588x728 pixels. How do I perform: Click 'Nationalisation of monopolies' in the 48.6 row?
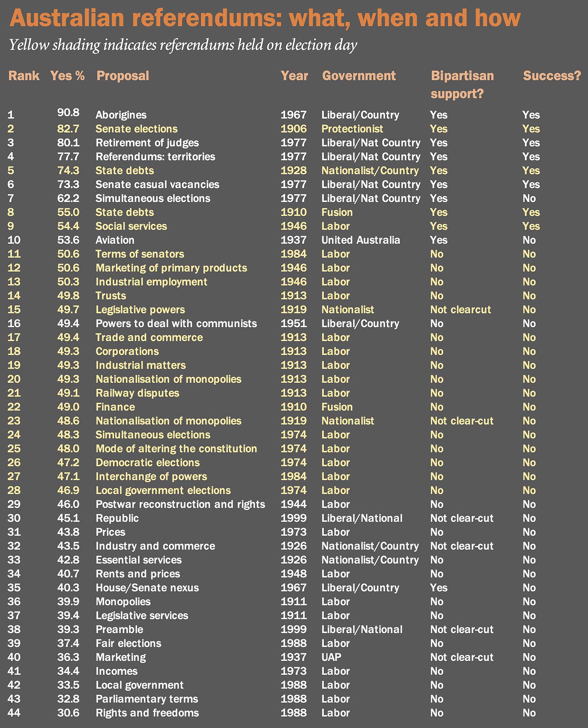tap(168, 421)
